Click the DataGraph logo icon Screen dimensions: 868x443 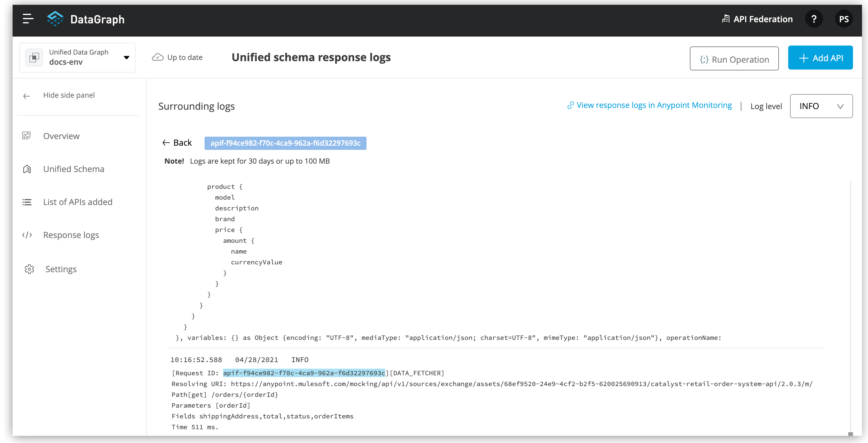(x=55, y=19)
